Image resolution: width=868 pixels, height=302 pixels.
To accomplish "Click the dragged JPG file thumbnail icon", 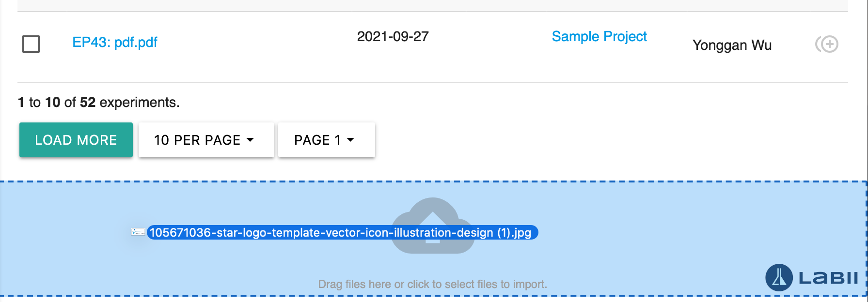I will [x=138, y=232].
